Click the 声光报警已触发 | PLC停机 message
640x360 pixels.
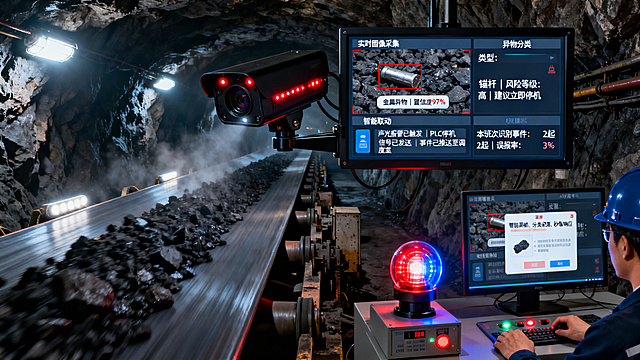[x=416, y=133]
